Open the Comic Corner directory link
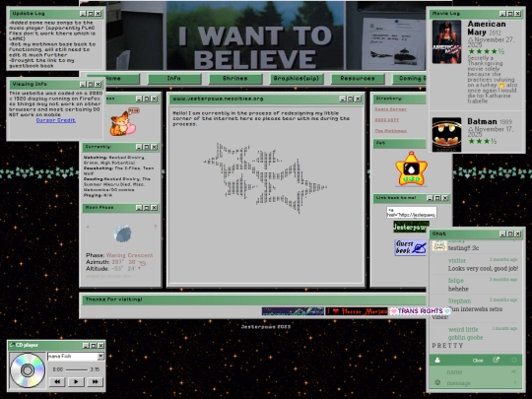 [x=390, y=109]
